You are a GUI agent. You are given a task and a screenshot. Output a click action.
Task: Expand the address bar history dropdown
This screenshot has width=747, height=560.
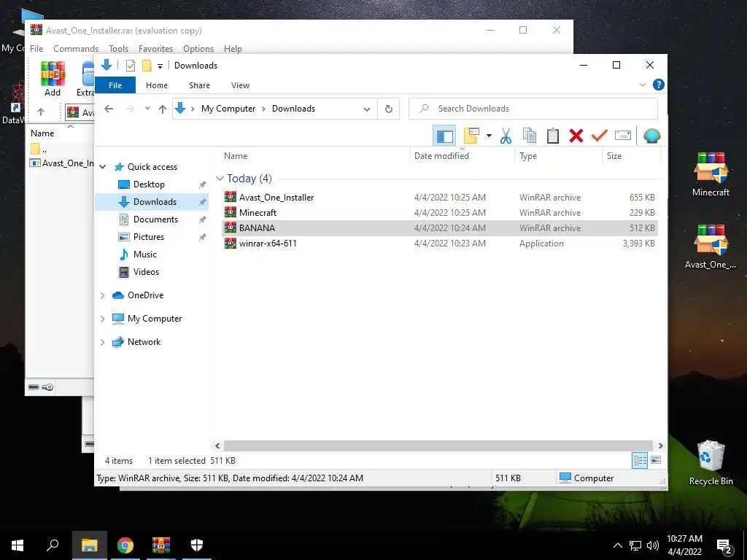pyautogui.click(x=367, y=109)
